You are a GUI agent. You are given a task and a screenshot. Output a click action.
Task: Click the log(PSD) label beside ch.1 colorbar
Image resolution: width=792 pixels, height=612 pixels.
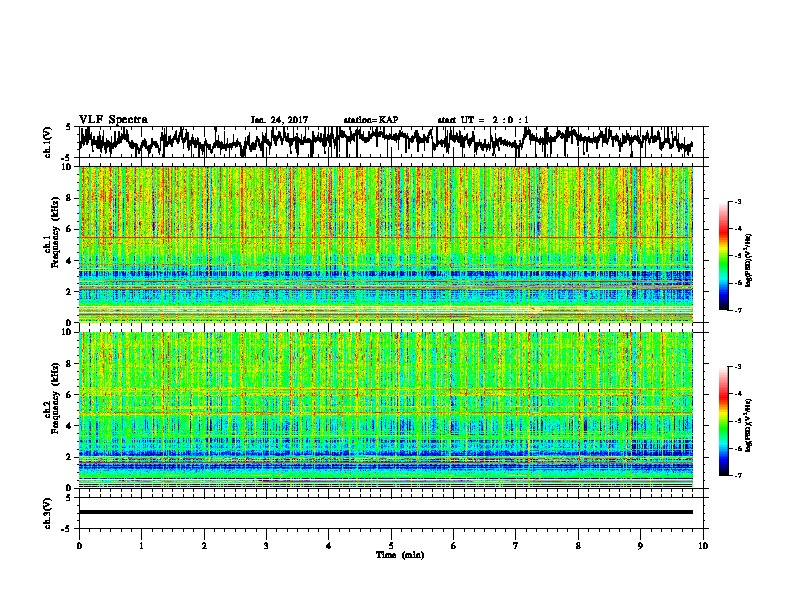coord(748,260)
